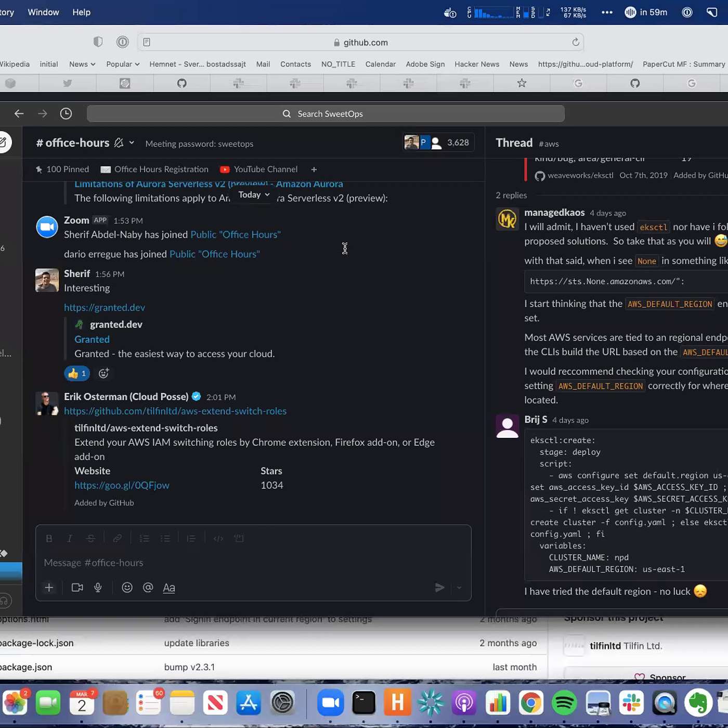Open the Popular bookmarks dropdown

123,64
